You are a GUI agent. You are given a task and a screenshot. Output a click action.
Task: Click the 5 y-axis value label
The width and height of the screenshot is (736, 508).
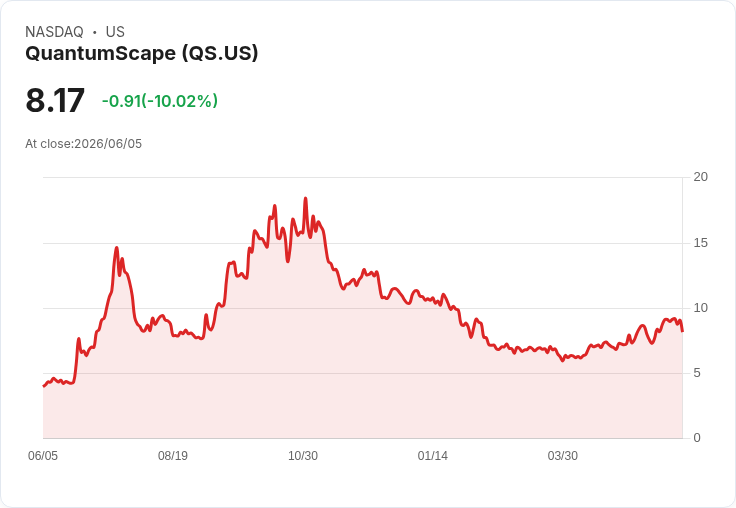click(x=697, y=373)
